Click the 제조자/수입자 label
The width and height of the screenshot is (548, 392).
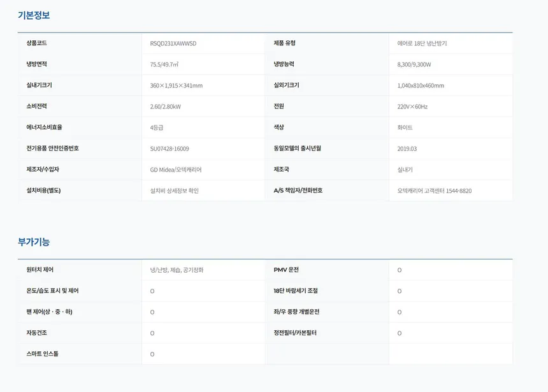[x=43, y=169]
